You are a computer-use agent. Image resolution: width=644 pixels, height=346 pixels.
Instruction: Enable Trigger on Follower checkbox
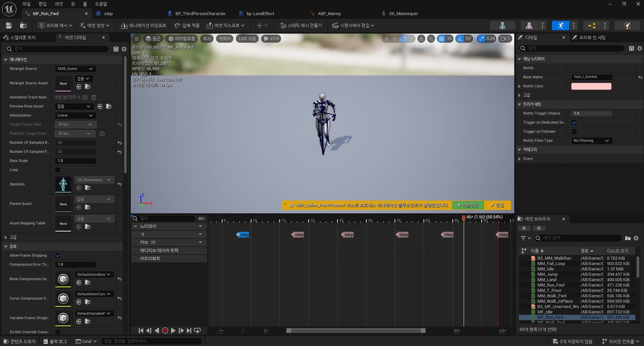(574, 132)
